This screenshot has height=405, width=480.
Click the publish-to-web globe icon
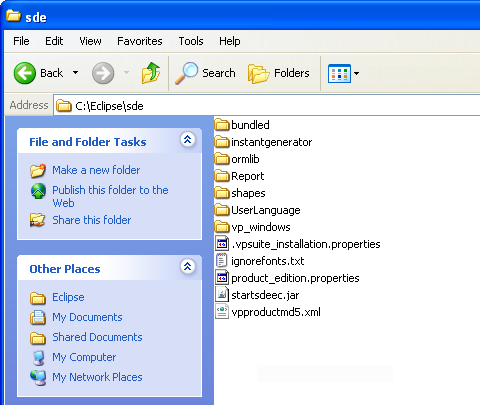(x=38, y=191)
